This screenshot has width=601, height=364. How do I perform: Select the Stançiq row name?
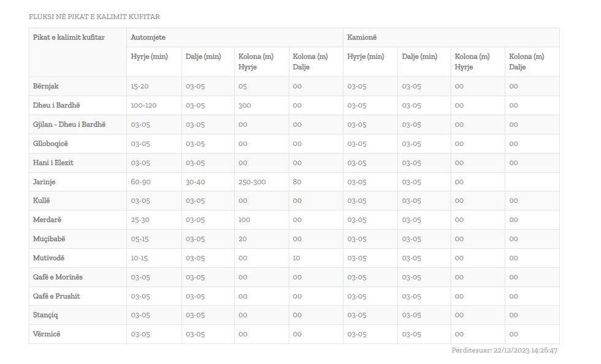[x=45, y=315]
